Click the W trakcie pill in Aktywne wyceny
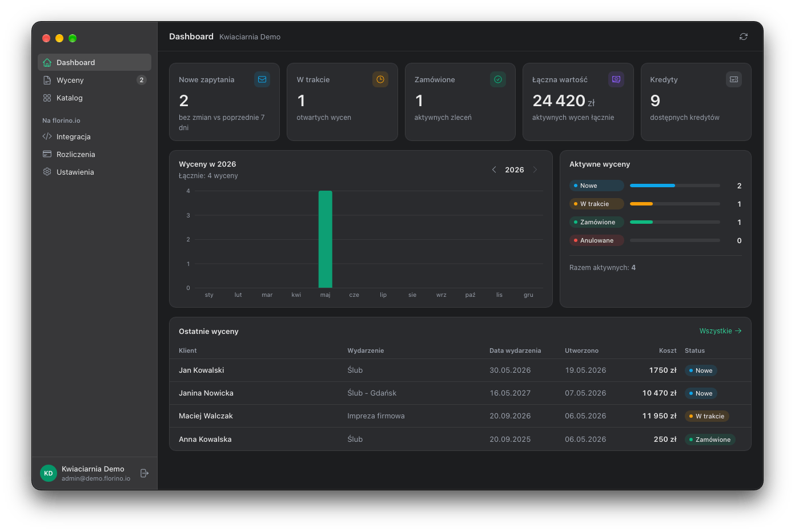 pos(597,204)
